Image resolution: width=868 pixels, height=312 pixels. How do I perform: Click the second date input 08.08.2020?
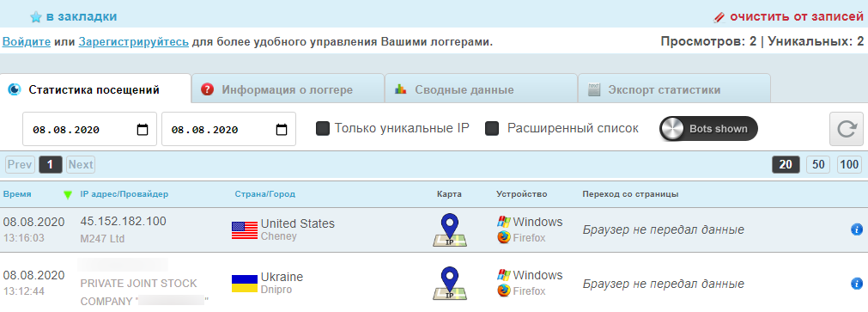coord(228,129)
